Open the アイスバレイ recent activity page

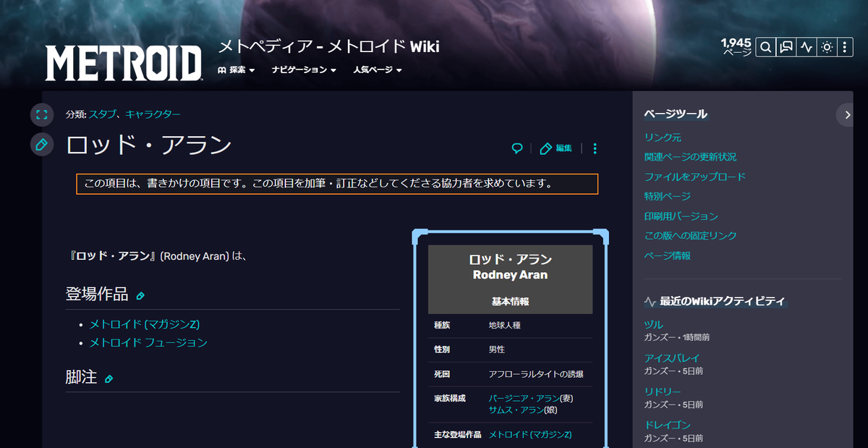[x=671, y=358]
